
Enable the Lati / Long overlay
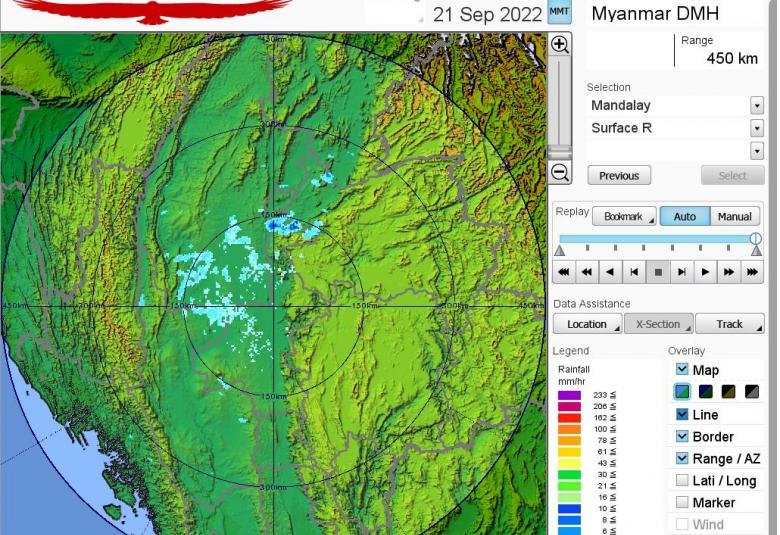tap(682, 480)
